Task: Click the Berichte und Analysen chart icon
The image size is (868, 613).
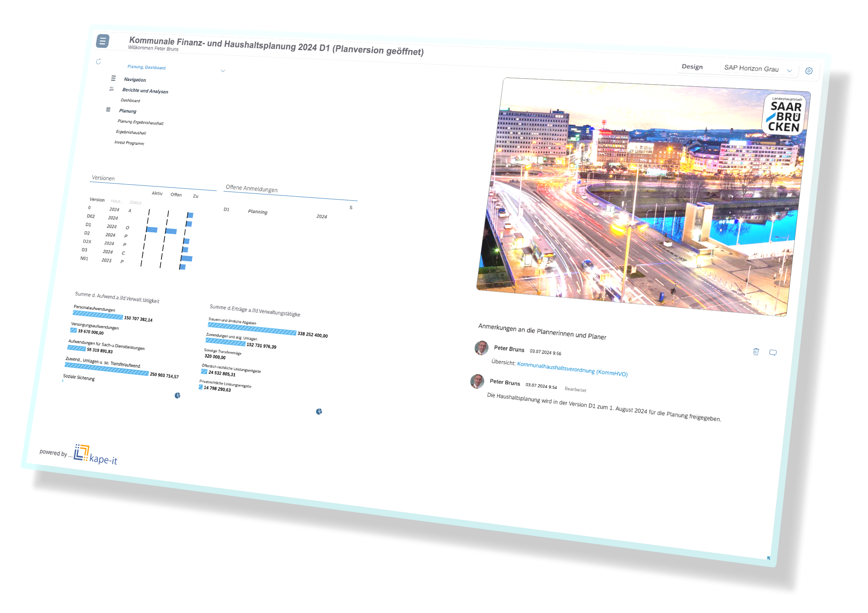Action: click(x=112, y=89)
